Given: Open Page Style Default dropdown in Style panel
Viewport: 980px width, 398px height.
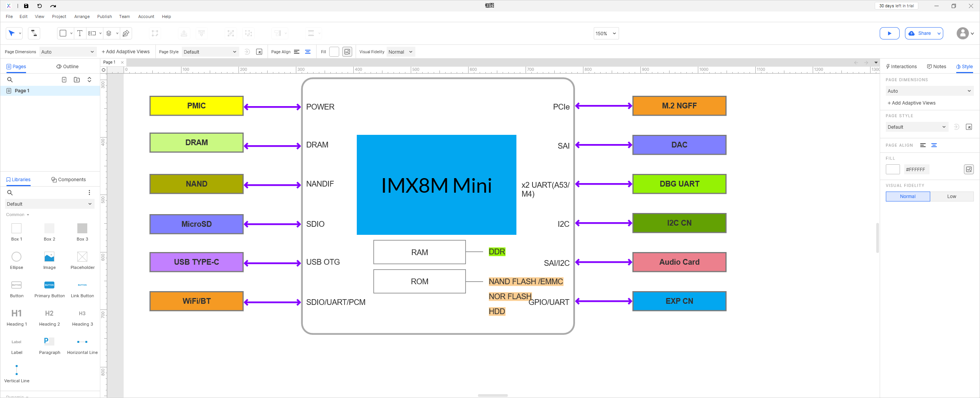Looking at the screenshot, I should pos(917,127).
